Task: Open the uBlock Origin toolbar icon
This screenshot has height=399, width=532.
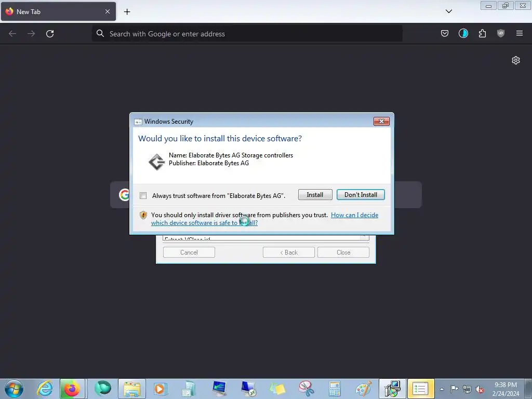Action: 501,33
